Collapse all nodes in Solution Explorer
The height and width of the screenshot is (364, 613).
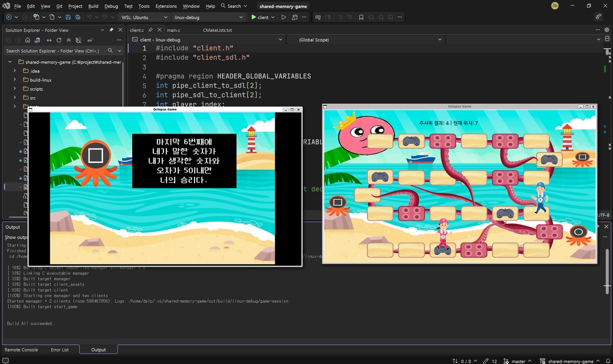69,40
